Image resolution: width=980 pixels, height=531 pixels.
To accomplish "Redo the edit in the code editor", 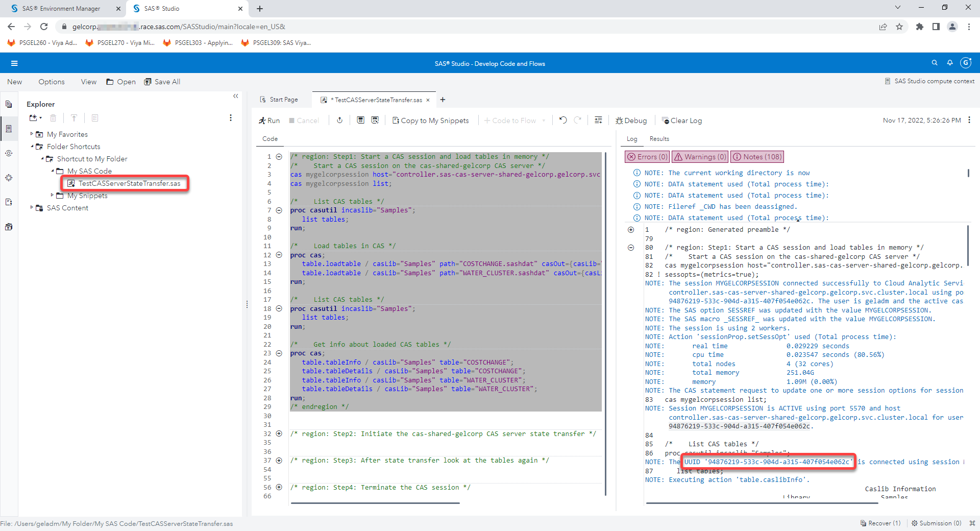I will (578, 120).
